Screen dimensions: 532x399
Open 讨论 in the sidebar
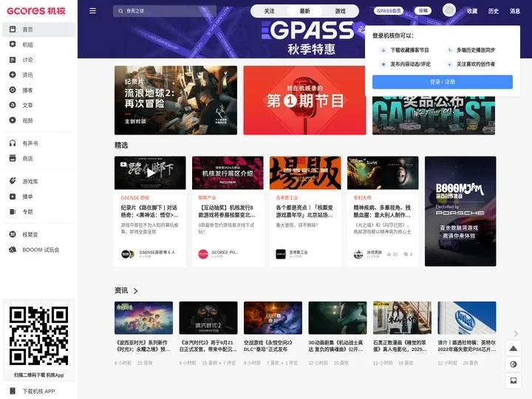38,60
